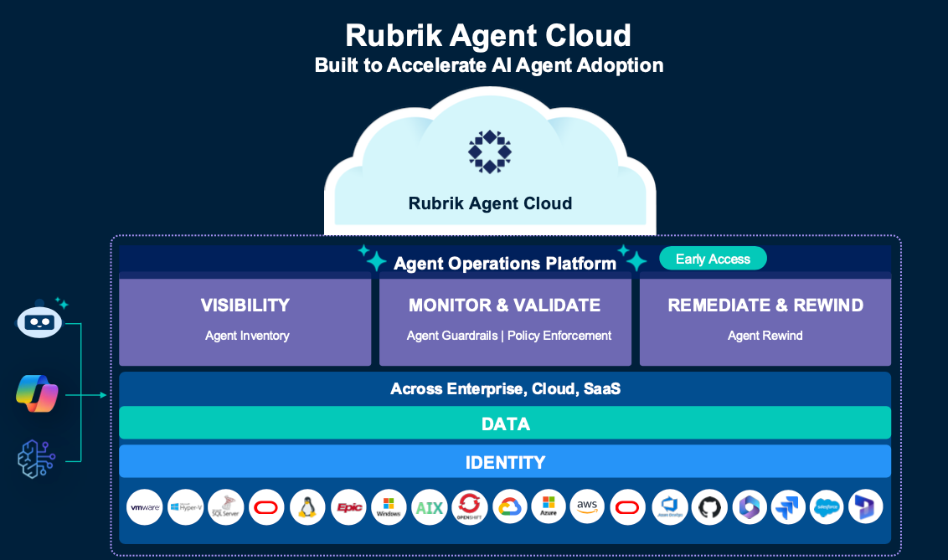Click the VMware logo icon
The height and width of the screenshot is (560, 948).
coord(145,506)
